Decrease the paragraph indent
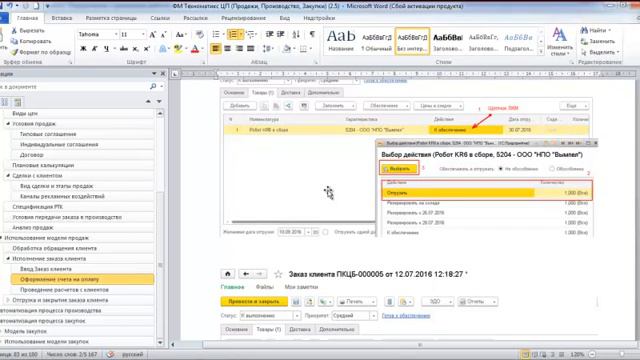The height and width of the screenshot is (360, 640). 269,35
